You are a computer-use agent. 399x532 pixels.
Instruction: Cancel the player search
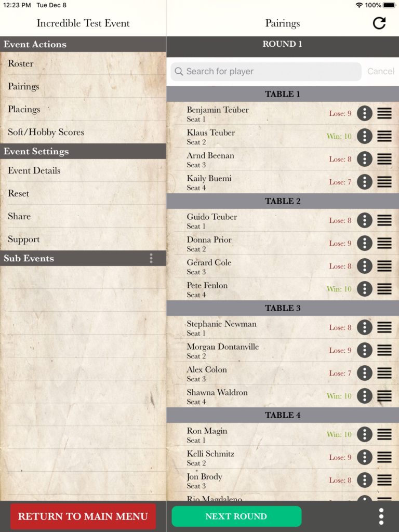(381, 71)
